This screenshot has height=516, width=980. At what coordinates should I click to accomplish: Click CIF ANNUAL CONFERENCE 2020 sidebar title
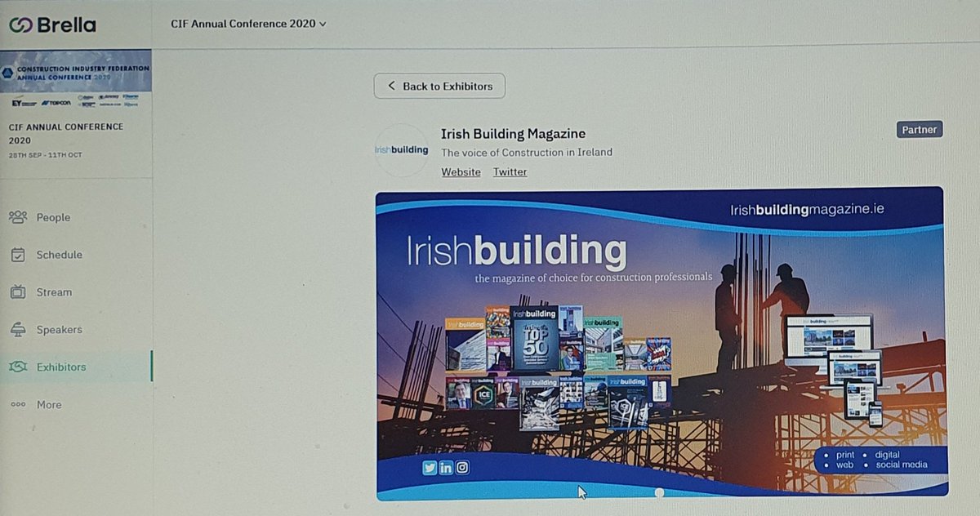[66, 133]
